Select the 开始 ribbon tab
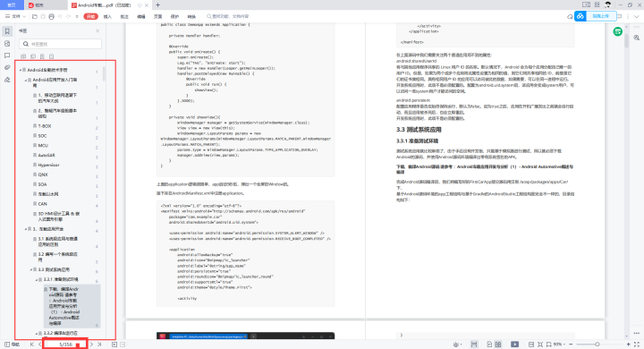 click(x=90, y=16)
